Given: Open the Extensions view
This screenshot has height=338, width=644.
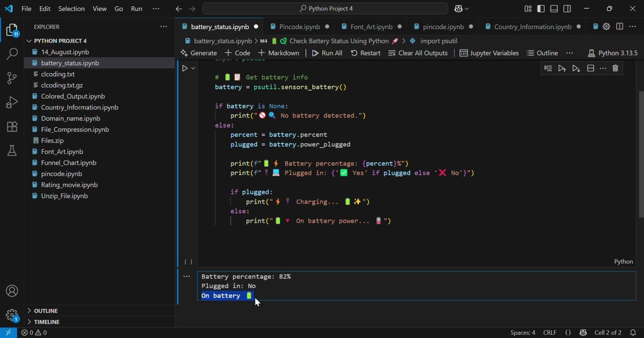Looking at the screenshot, I should click(12, 127).
